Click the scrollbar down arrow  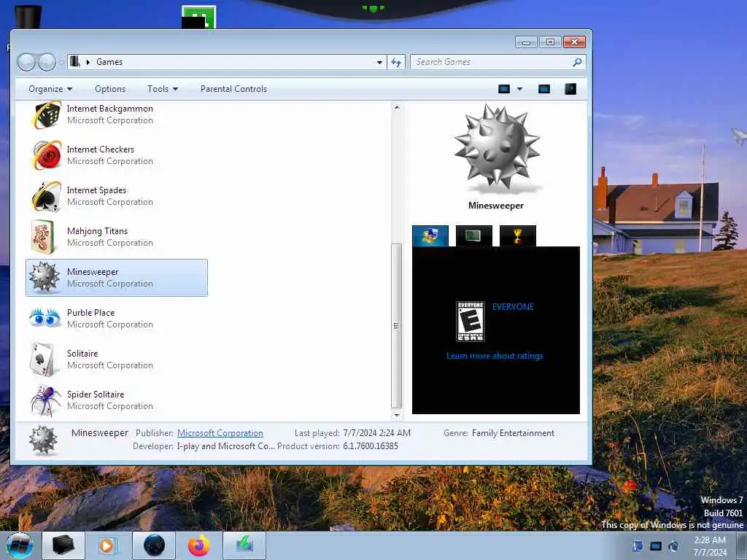(x=396, y=415)
